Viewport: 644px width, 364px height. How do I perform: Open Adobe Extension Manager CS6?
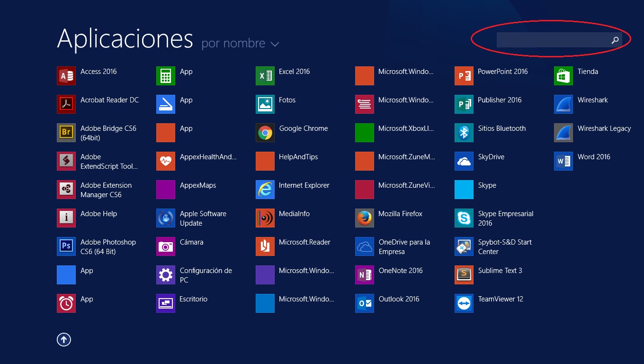pyautogui.click(x=66, y=190)
